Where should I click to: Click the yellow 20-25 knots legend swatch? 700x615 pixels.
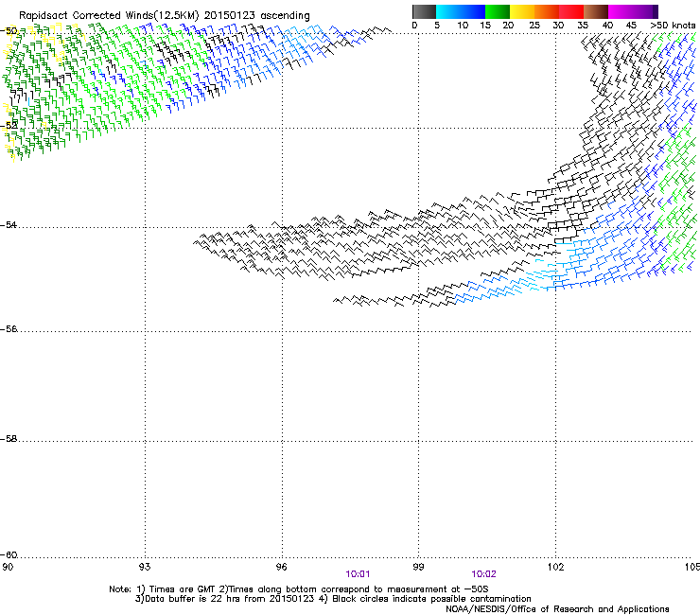(x=522, y=11)
